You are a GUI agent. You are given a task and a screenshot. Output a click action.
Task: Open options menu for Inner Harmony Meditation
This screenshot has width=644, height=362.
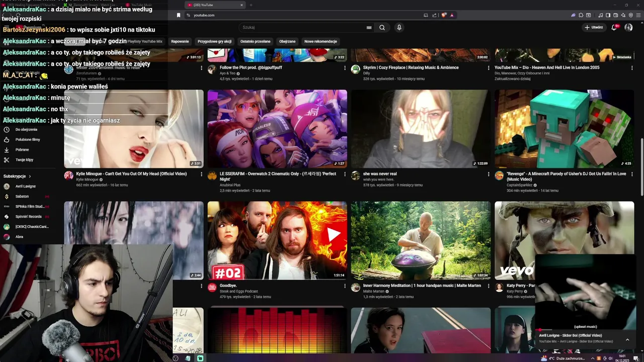pos(489,286)
